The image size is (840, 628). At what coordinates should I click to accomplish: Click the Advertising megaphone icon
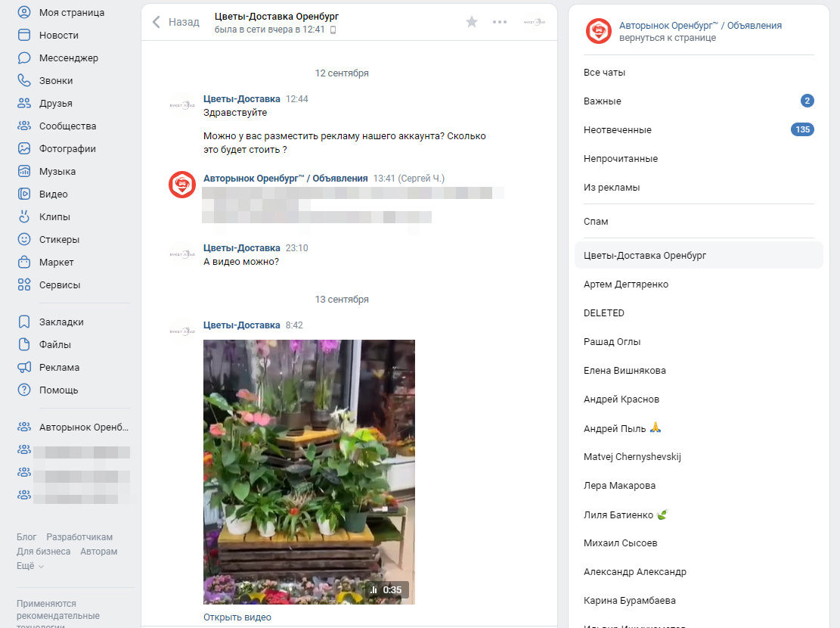tap(24, 368)
